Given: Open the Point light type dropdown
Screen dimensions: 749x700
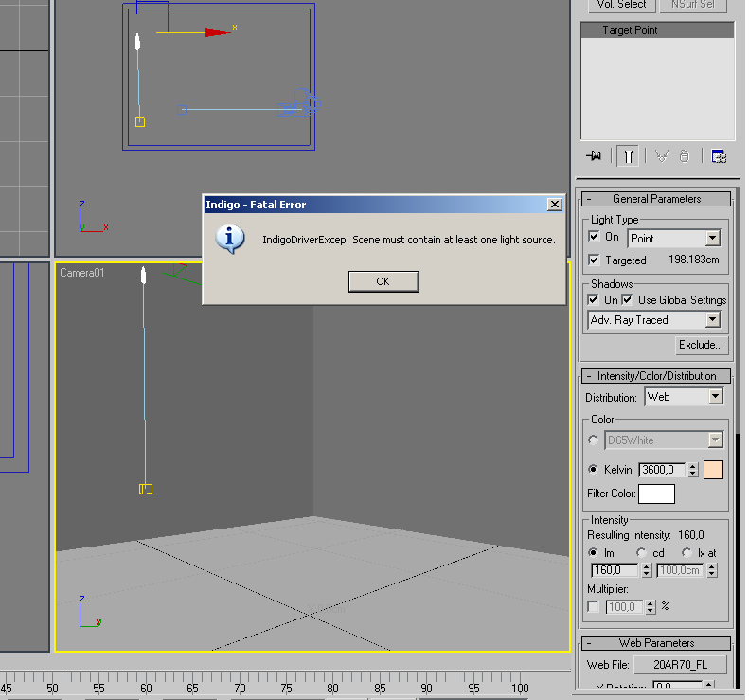Looking at the screenshot, I should [x=712, y=239].
